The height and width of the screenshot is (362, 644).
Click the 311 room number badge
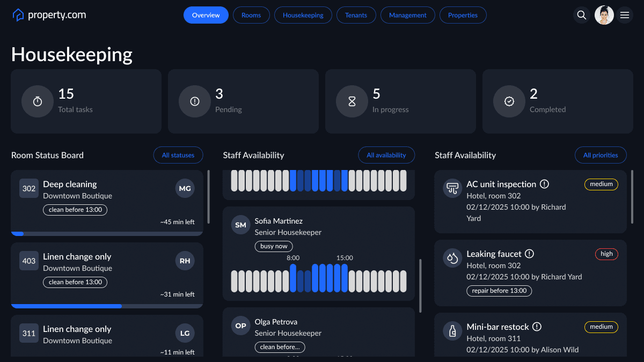point(29,334)
